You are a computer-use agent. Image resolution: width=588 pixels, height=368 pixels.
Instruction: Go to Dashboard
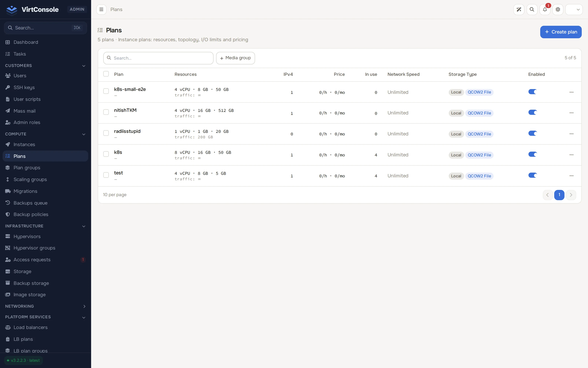click(45, 42)
